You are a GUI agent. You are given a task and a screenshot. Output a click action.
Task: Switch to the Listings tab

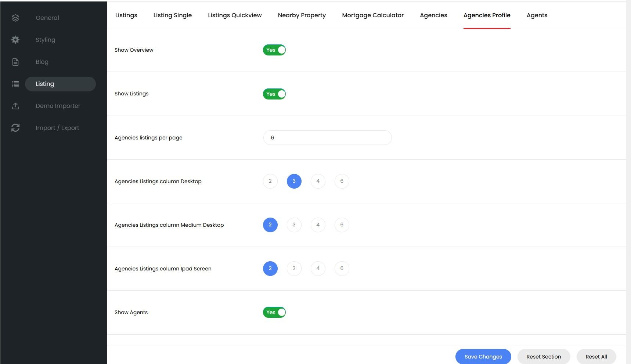(x=126, y=15)
